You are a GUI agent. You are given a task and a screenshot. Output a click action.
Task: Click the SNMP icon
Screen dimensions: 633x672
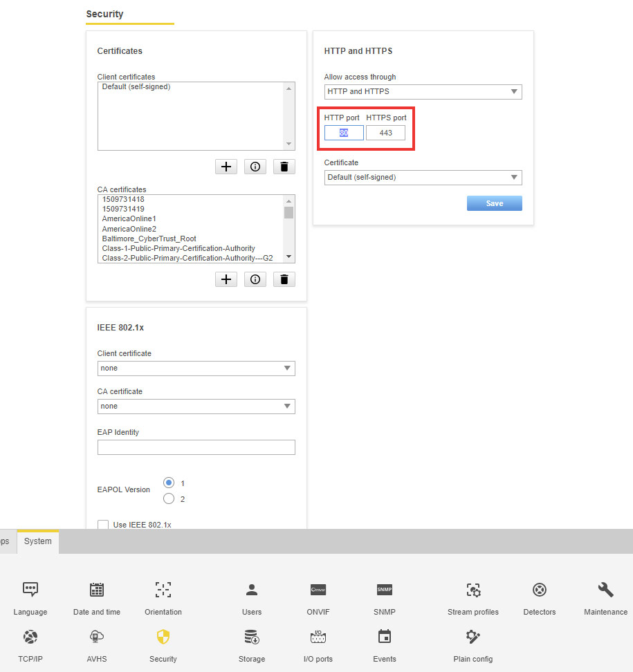click(384, 590)
